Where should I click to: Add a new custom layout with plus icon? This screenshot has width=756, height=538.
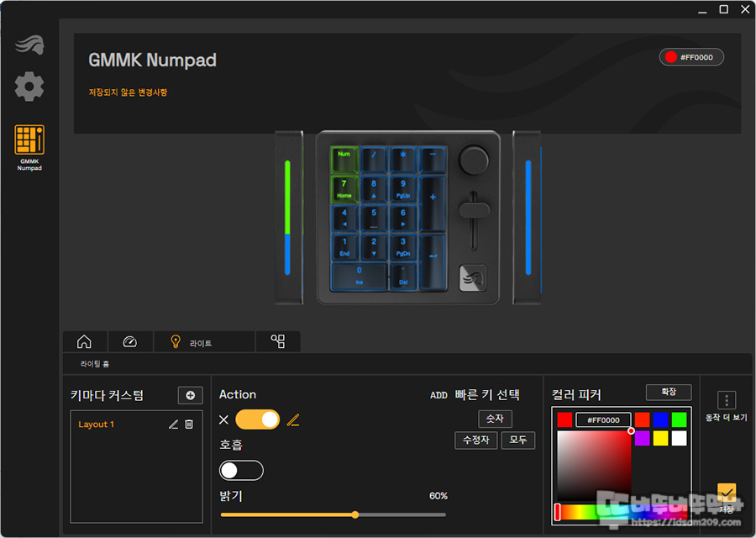191,396
